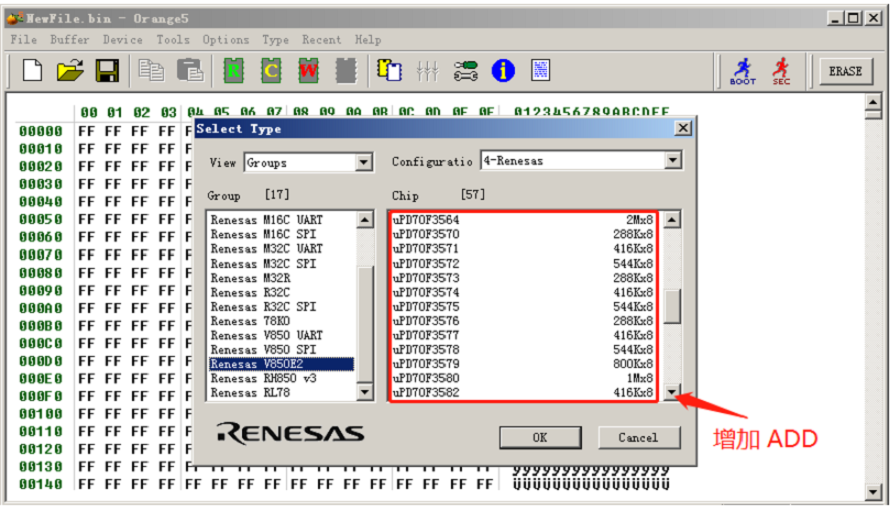The height and width of the screenshot is (508, 890).
Task: Select group Renesas RL78
Action: tap(281, 392)
